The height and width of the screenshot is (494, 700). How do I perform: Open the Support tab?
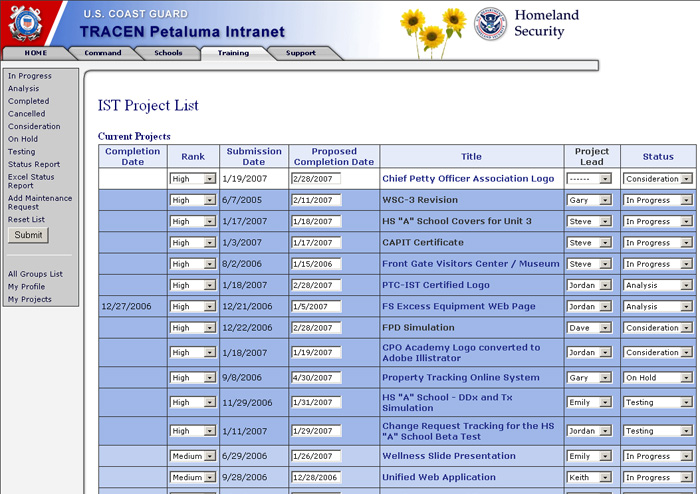pyautogui.click(x=300, y=53)
